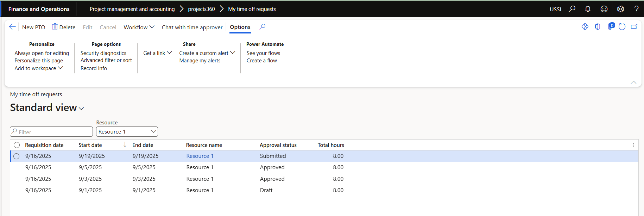Collapse the action pane ribbon
The image size is (644, 216).
point(633,82)
